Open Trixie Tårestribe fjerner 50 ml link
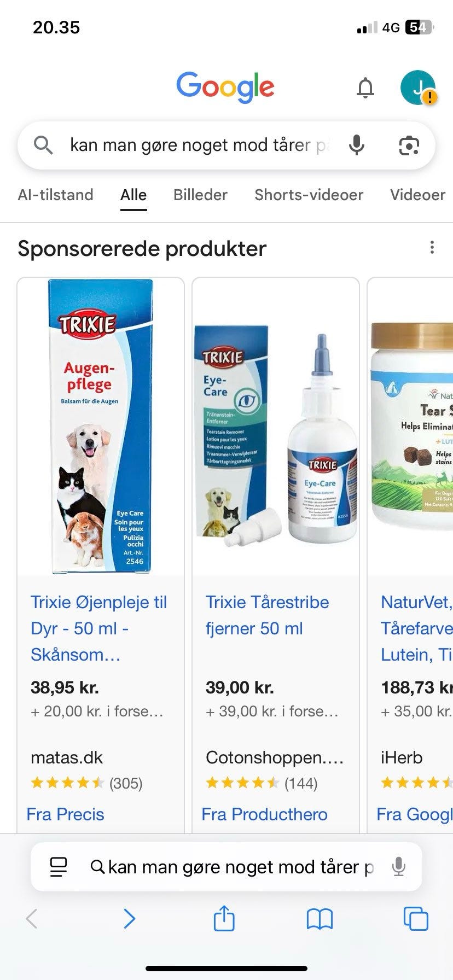 pos(267,615)
